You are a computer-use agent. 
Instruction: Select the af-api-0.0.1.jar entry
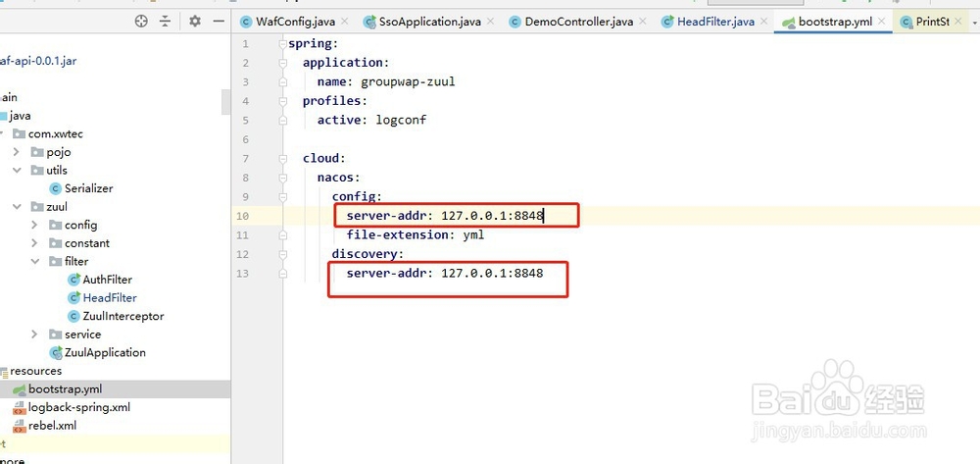pyautogui.click(x=37, y=61)
